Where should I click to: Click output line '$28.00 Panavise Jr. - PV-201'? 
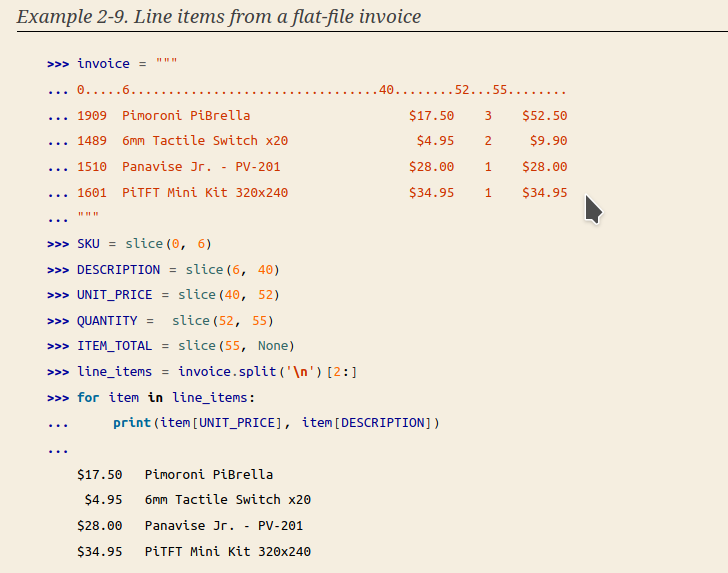pyautogui.click(x=190, y=526)
